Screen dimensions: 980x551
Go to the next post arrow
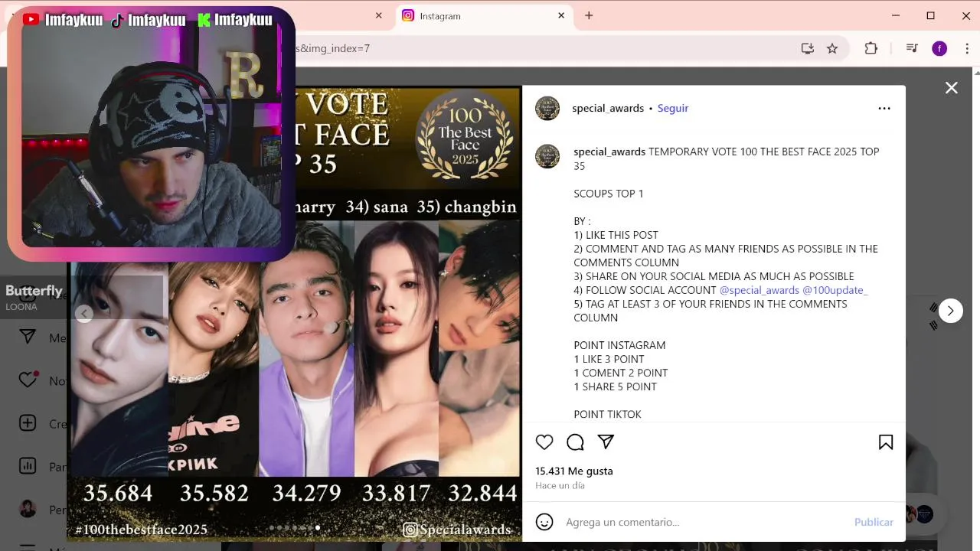pyautogui.click(x=951, y=311)
